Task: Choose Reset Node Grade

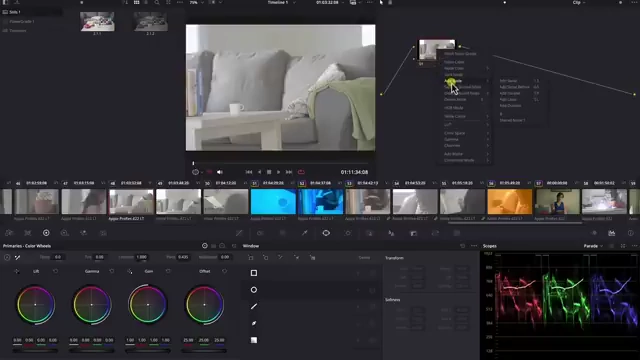Action: click(x=460, y=53)
